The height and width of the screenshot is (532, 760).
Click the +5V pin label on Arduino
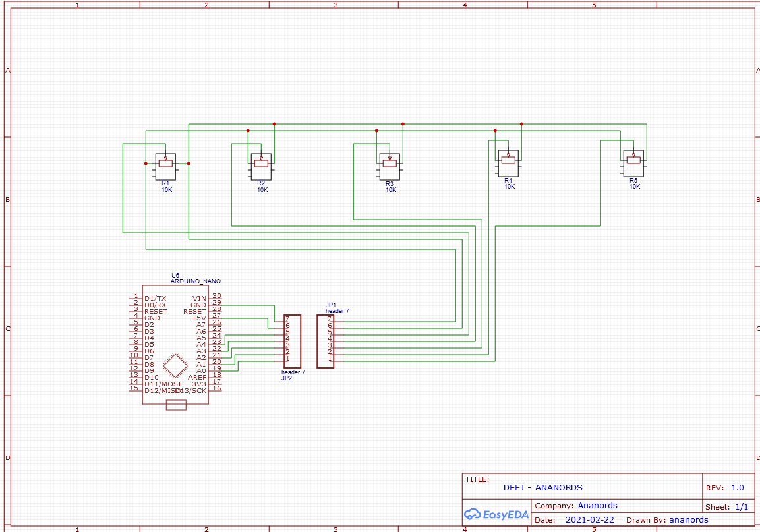click(198, 318)
